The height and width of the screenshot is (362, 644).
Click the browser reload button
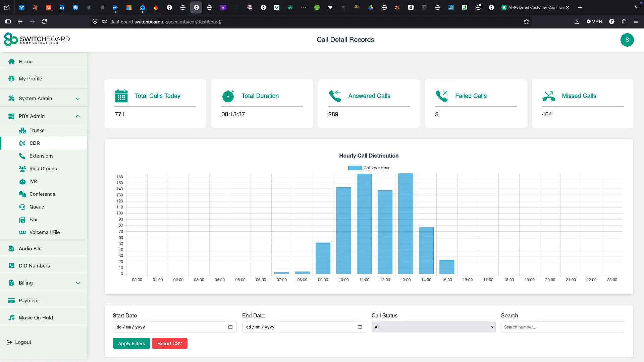[44, 21]
